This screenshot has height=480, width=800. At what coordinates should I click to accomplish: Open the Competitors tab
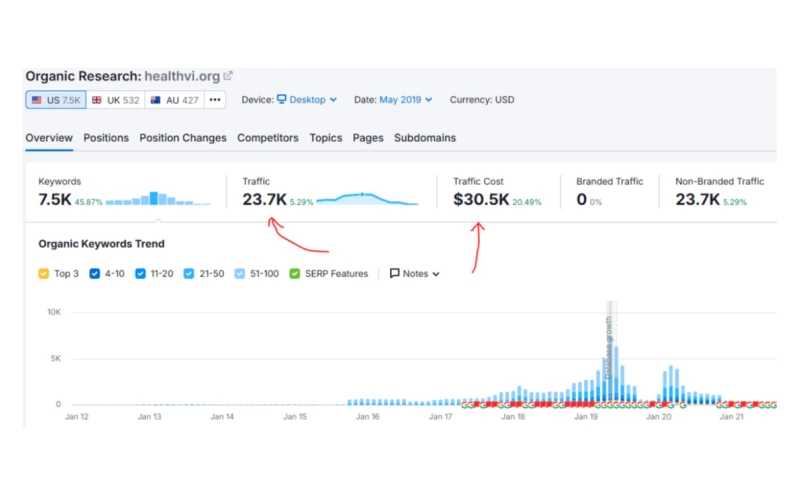pyautogui.click(x=267, y=138)
